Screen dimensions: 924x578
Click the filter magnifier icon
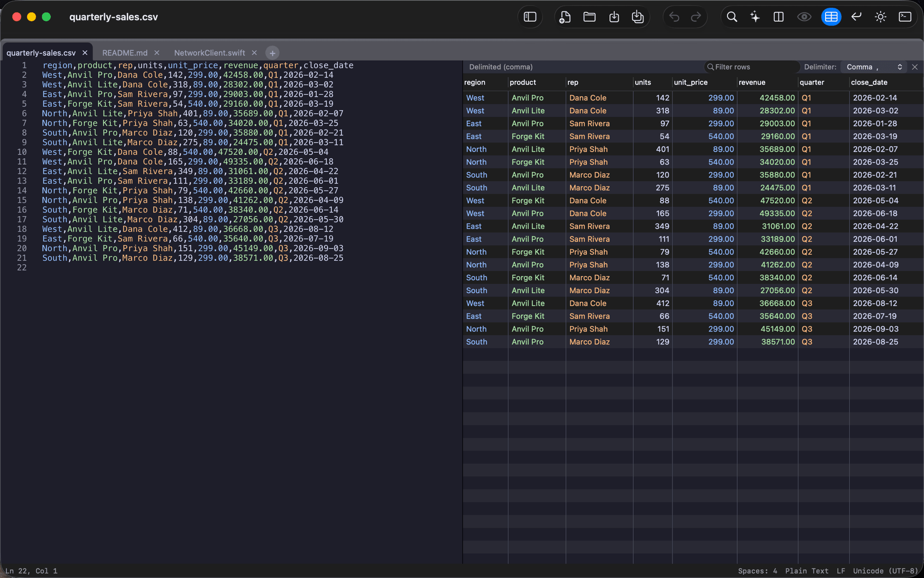[x=711, y=67]
